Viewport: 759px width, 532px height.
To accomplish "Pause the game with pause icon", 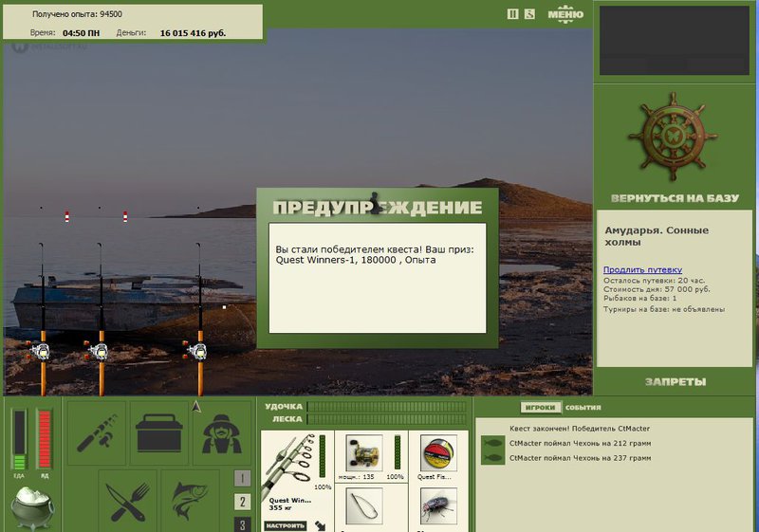I will (513, 14).
